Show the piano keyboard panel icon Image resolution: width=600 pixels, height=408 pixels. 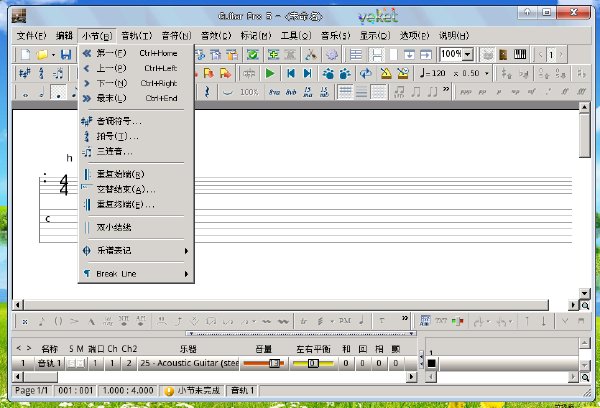pos(520,55)
